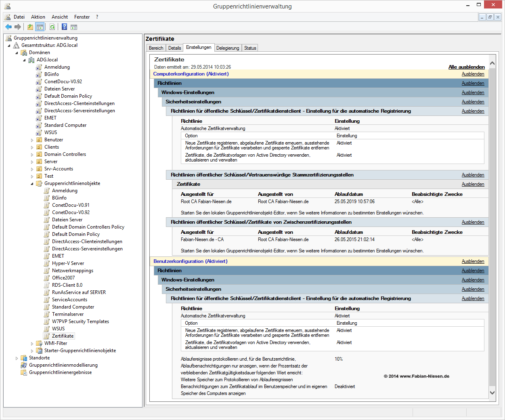The height and width of the screenshot is (420, 505).
Task: Click the Gesamtstruktur forest icon
Action: [16, 45]
